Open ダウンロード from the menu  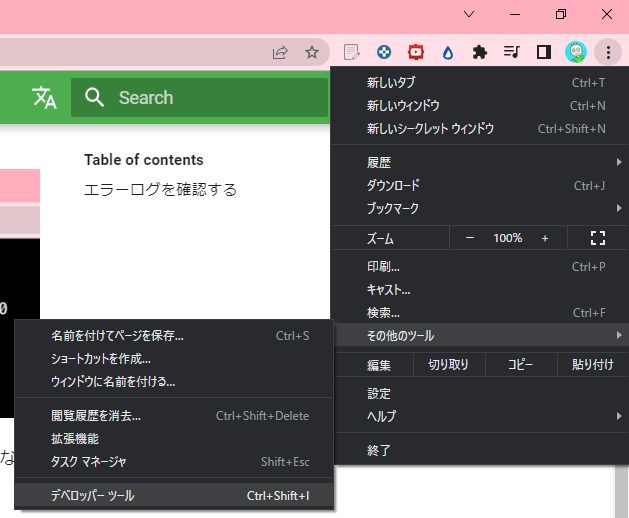480,185
